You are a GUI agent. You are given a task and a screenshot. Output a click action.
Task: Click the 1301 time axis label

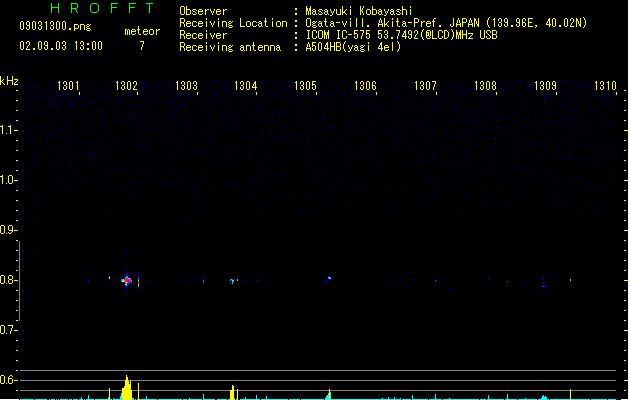(68, 85)
